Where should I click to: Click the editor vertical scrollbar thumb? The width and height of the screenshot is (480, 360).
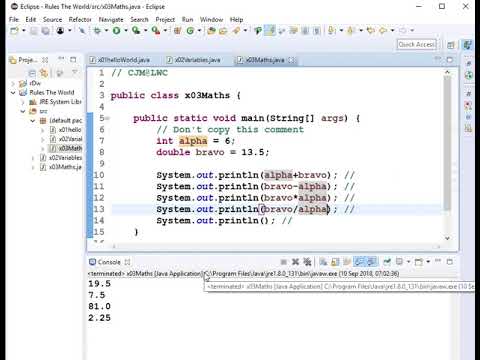(447, 143)
